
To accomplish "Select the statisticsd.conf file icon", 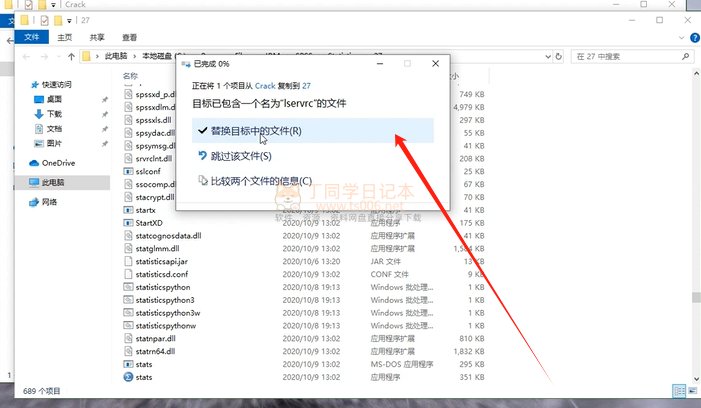I will [x=128, y=274].
